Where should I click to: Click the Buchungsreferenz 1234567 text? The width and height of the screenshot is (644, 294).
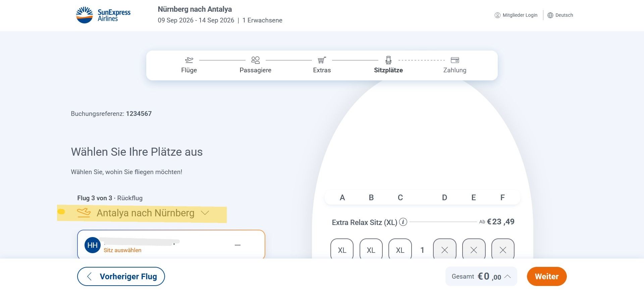pyautogui.click(x=111, y=114)
